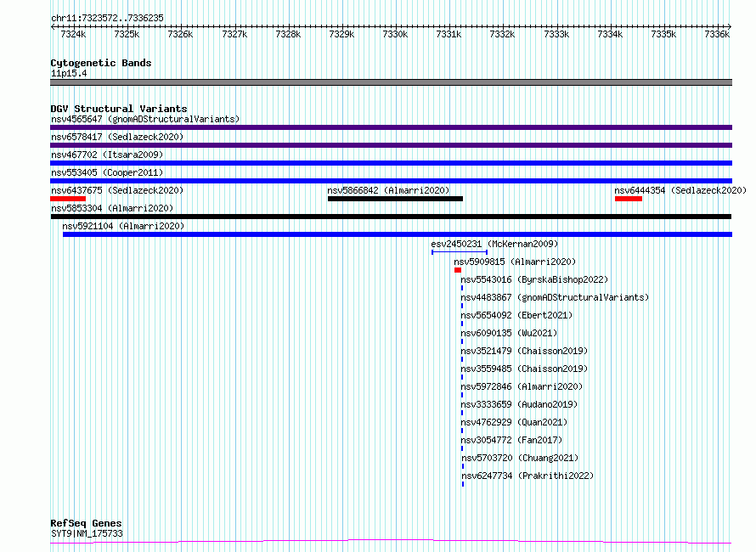
Task: Select nsv6090135 (Wu2021) variant
Action: (509, 333)
